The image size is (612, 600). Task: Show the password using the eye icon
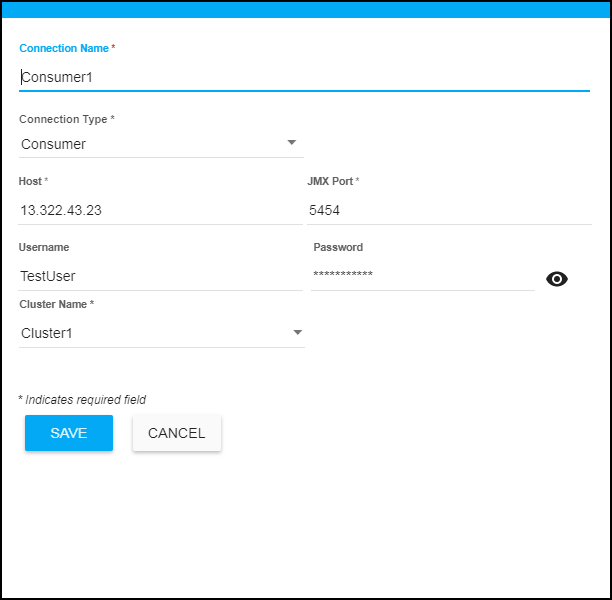[x=557, y=279]
